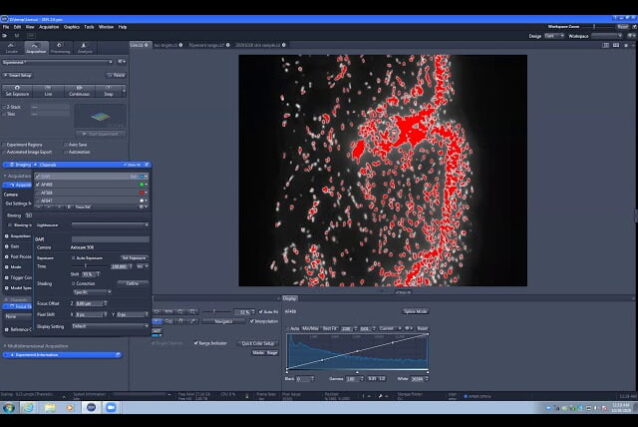Click the Best Fit button
638x427 pixels.
(x=331, y=328)
